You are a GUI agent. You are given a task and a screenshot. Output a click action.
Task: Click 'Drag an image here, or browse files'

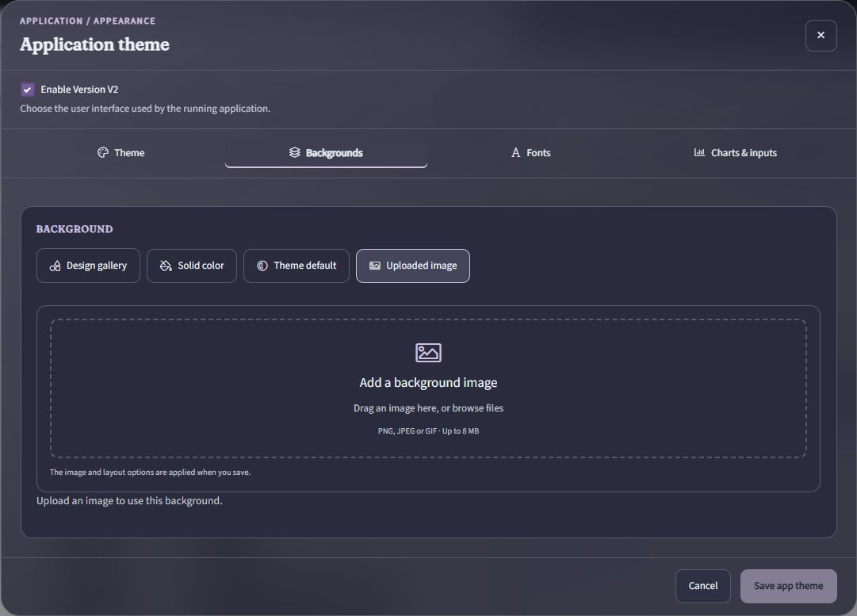point(428,407)
